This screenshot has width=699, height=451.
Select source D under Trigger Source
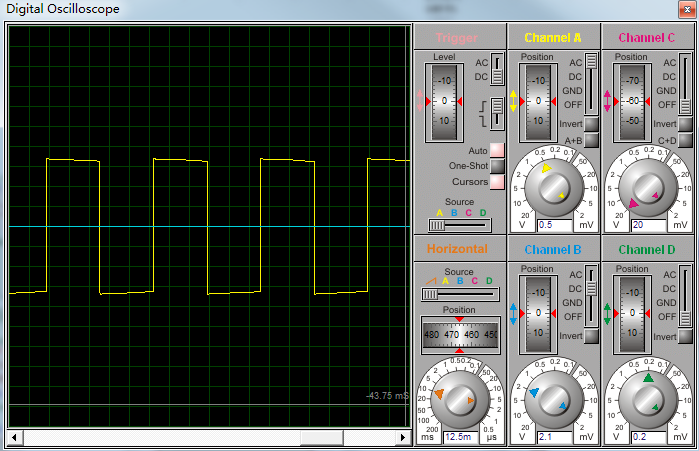[x=483, y=213]
